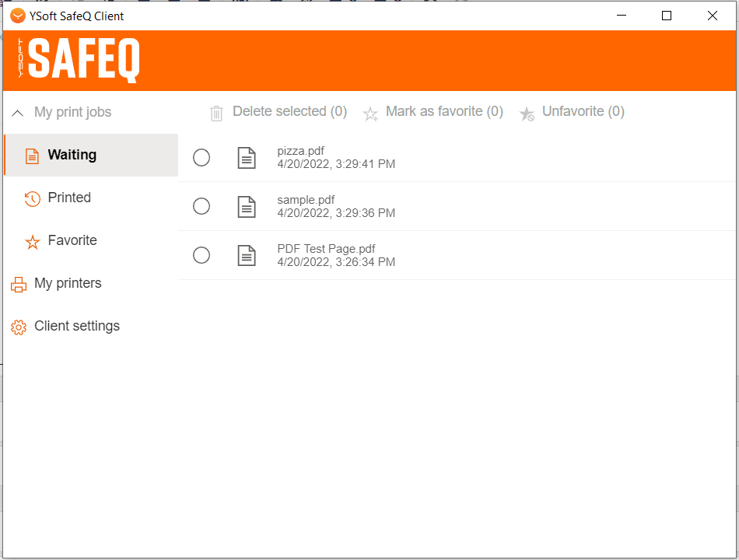Open the Waiting jobs tab
739x560 pixels.
coord(72,155)
